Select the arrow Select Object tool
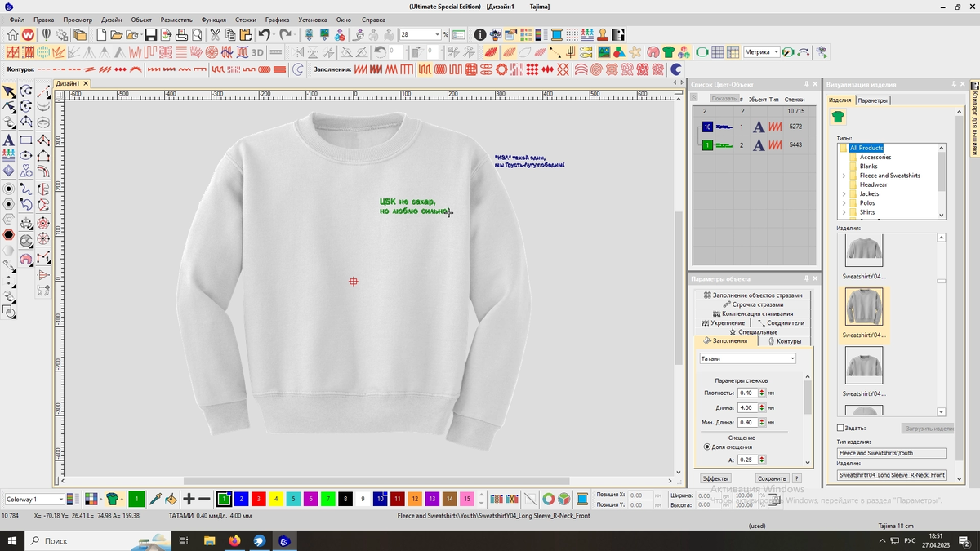The image size is (980, 551). click(x=9, y=91)
